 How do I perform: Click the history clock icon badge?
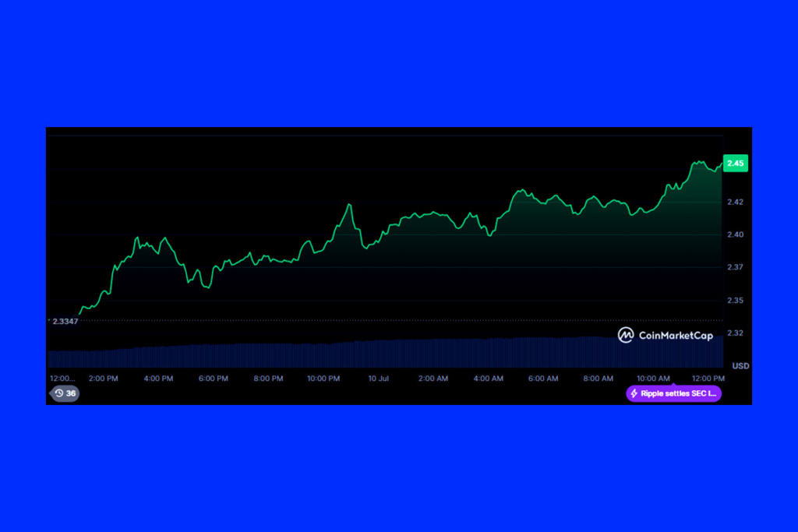pyautogui.click(x=59, y=393)
